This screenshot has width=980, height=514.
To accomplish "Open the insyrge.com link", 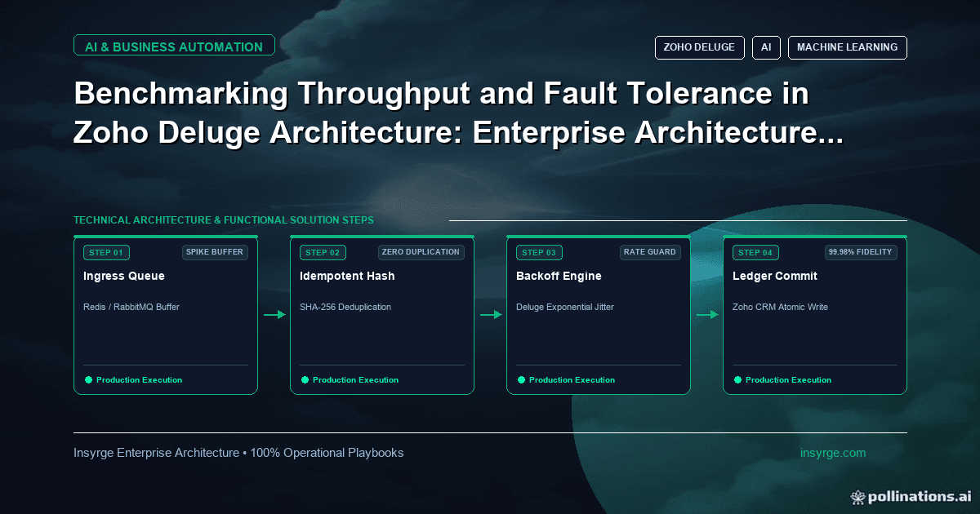I will pyautogui.click(x=834, y=453).
